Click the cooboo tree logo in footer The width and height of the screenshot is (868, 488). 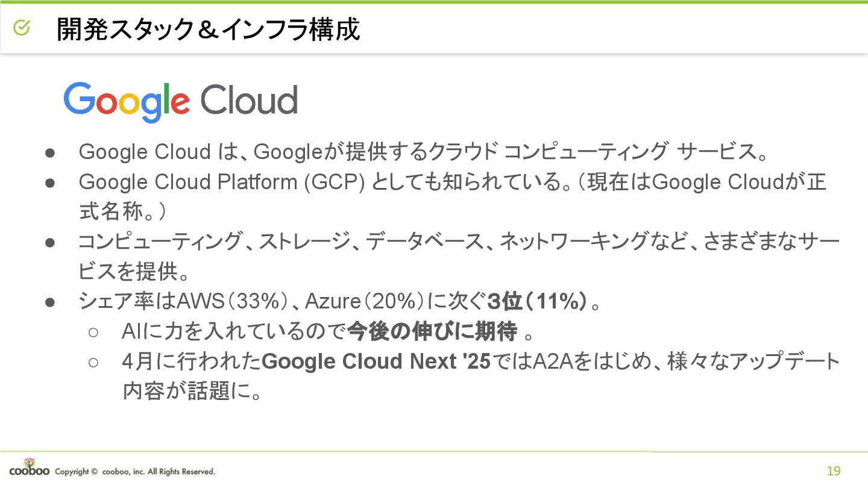click(x=29, y=468)
